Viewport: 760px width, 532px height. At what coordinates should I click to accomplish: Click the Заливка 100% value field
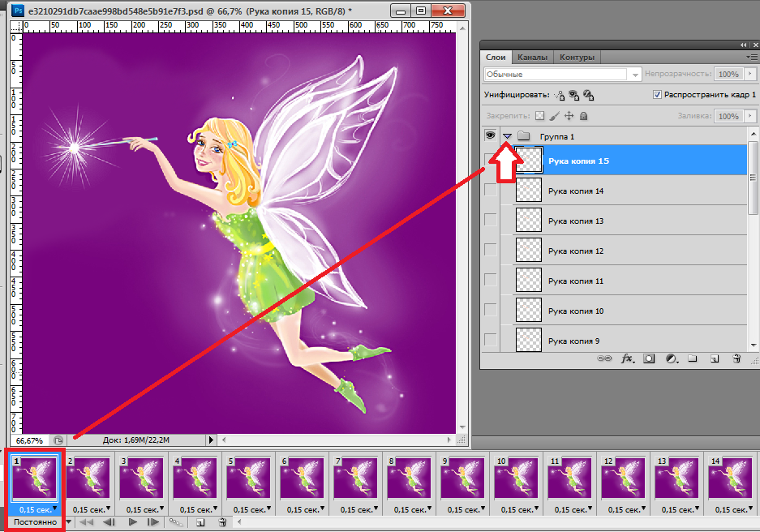(x=728, y=116)
